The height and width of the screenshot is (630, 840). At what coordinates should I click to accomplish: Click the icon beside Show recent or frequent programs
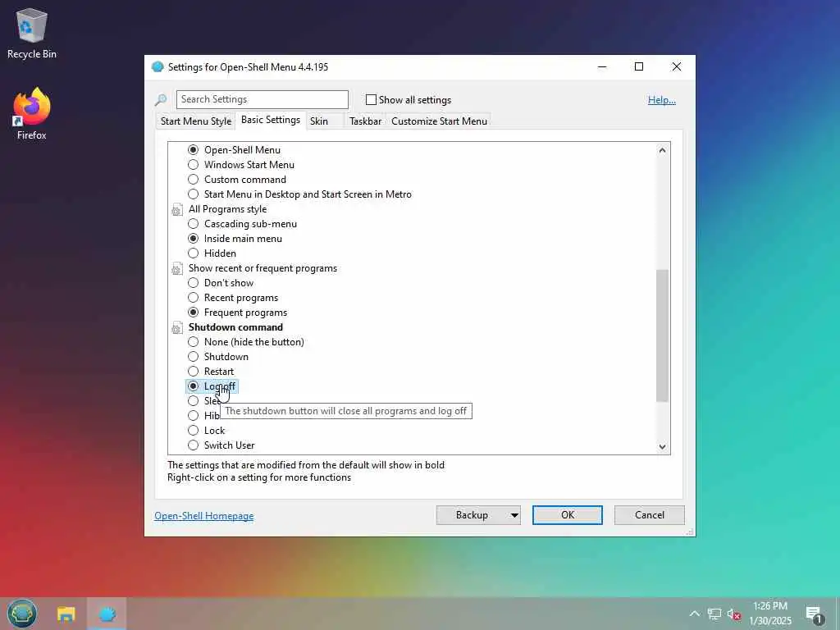click(x=176, y=268)
